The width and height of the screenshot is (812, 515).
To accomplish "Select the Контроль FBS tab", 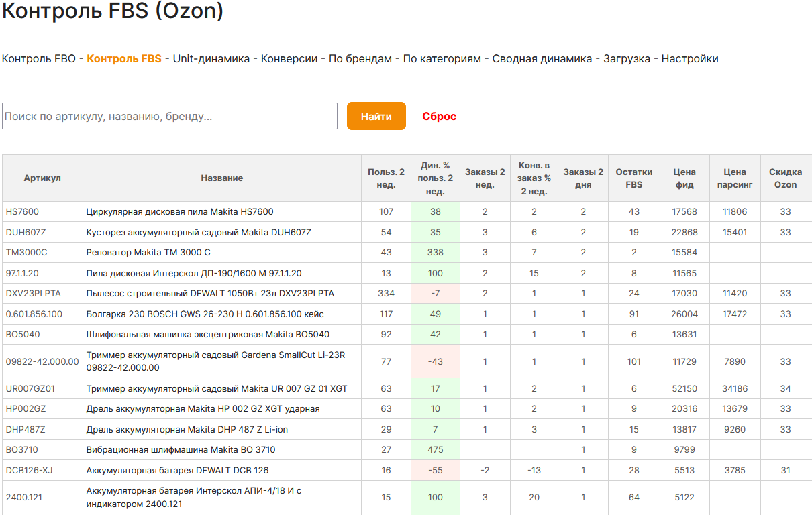I will point(124,59).
